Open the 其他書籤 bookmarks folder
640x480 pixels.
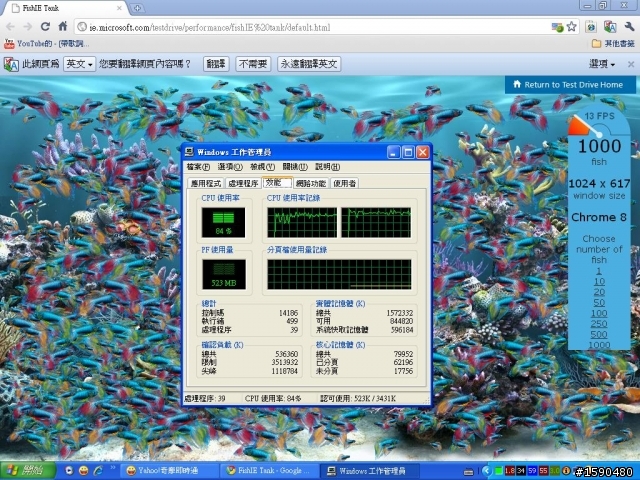point(613,43)
